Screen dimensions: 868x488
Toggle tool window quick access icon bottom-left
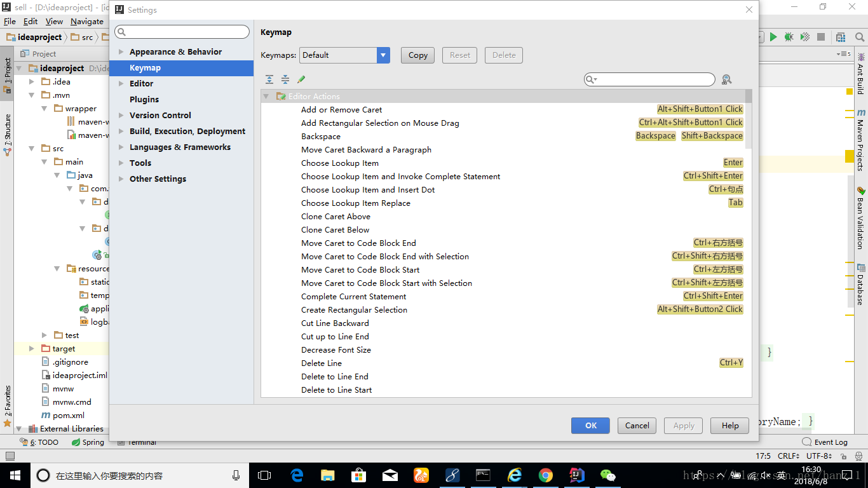pos(10,456)
